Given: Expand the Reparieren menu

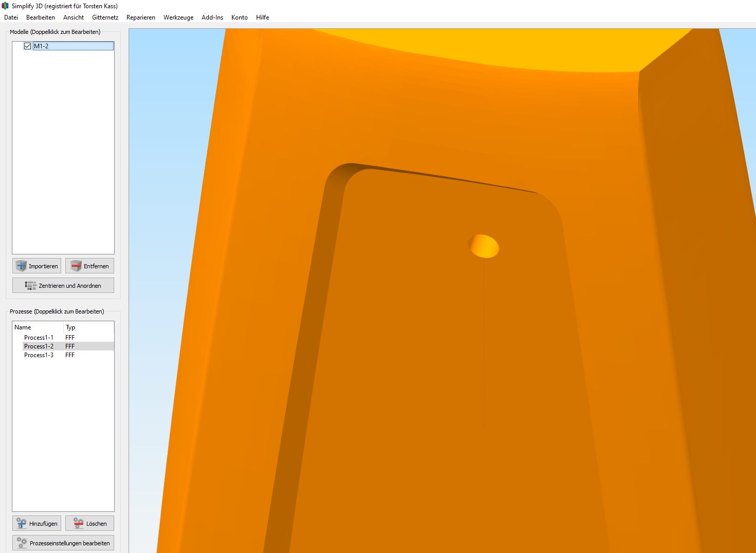Looking at the screenshot, I should pos(141,17).
